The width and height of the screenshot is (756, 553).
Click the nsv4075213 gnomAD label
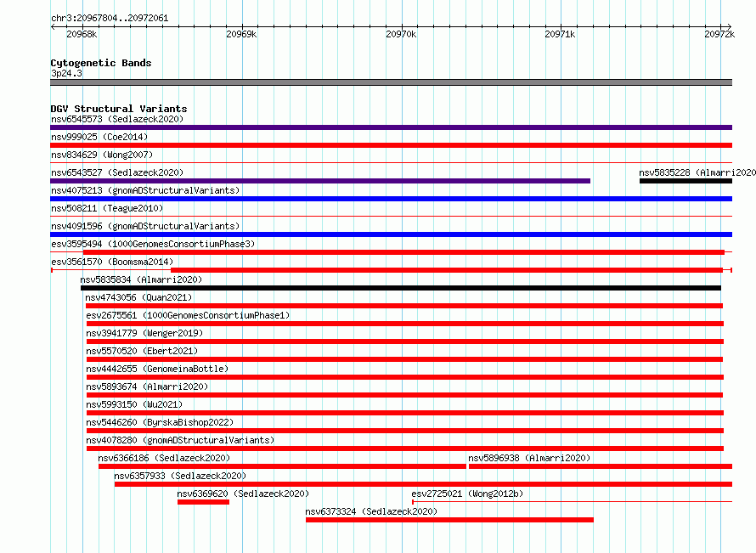pos(145,190)
